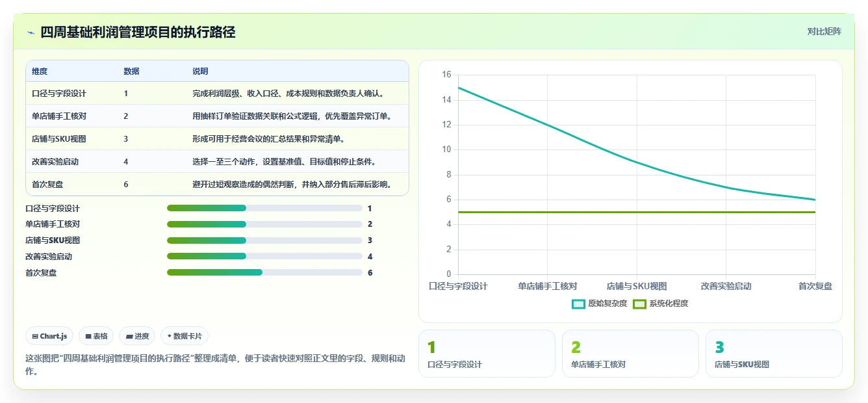Image resolution: width=868 pixels, height=403 pixels.
Task: Click value 4 in 改善实验启动 table row
Action: click(126, 162)
